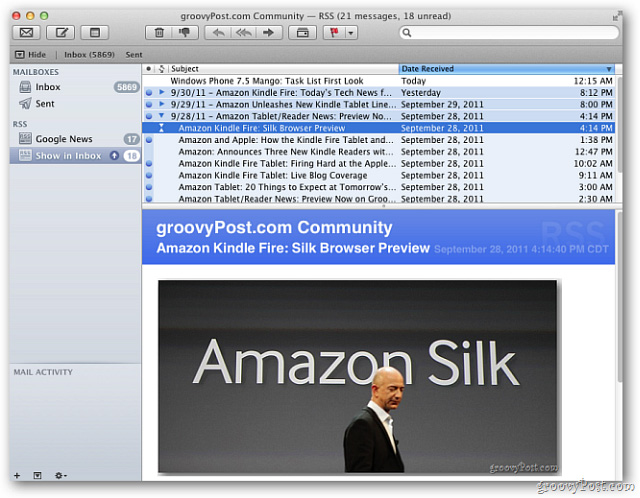
Task: Click the article title Silk Browser Preview header
Action: (x=293, y=248)
